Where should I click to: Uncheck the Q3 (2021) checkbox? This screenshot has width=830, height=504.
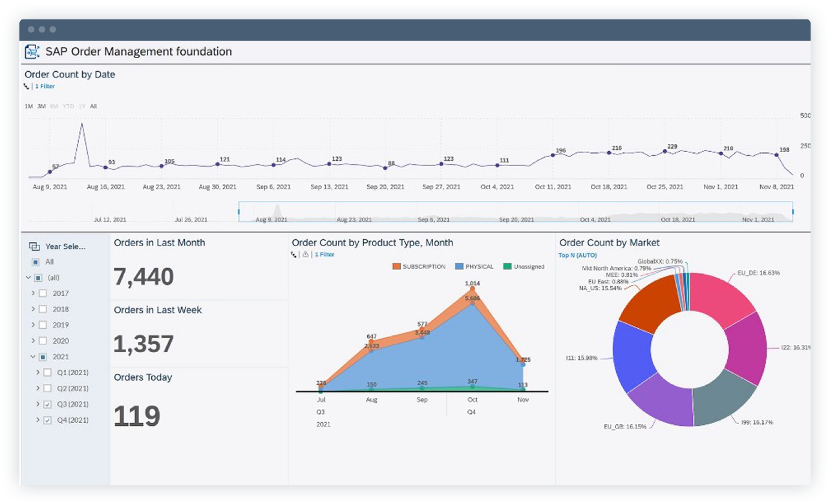[48, 404]
